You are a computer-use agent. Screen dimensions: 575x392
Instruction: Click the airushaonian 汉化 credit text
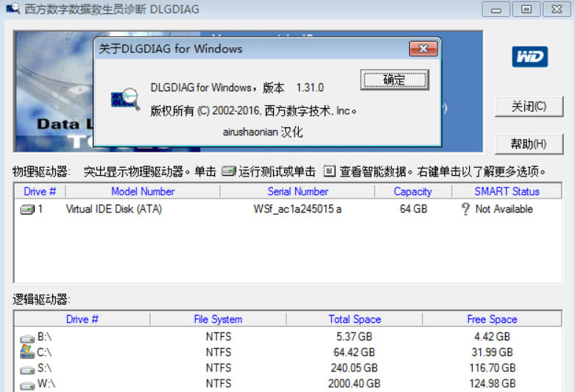(263, 132)
